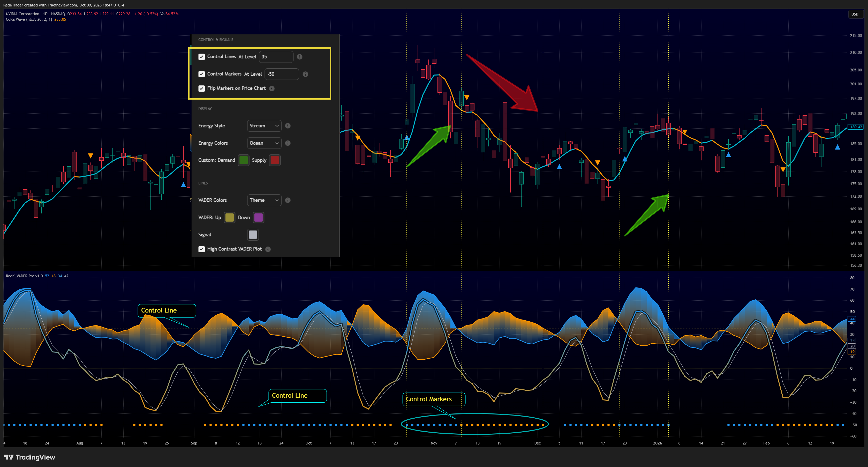Click the Feb label on the time axis
The height and width of the screenshot is (467, 868).
pos(766,443)
